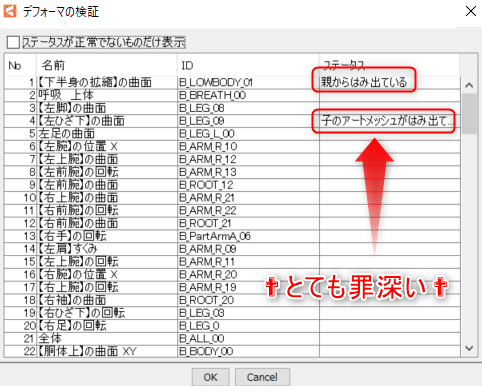The height and width of the screenshot is (386, 482).
Task: Select row 左足の曲面
Action: pyautogui.click(x=232, y=134)
